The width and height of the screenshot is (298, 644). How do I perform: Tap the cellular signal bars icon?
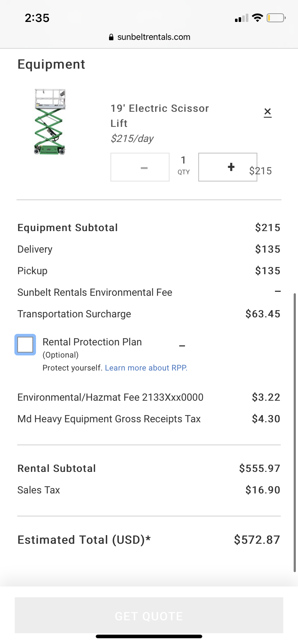pos(241,18)
